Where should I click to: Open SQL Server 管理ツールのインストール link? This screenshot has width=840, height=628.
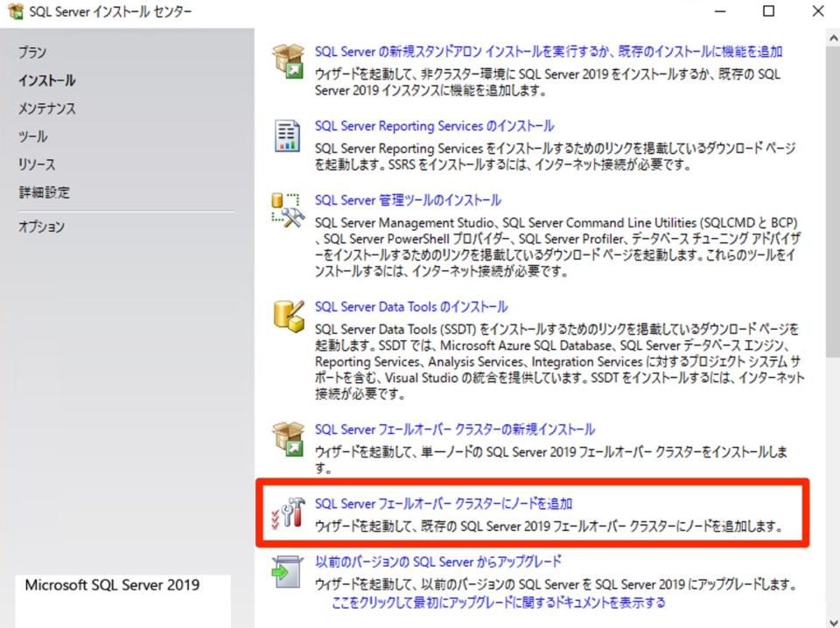click(x=408, y=200)
